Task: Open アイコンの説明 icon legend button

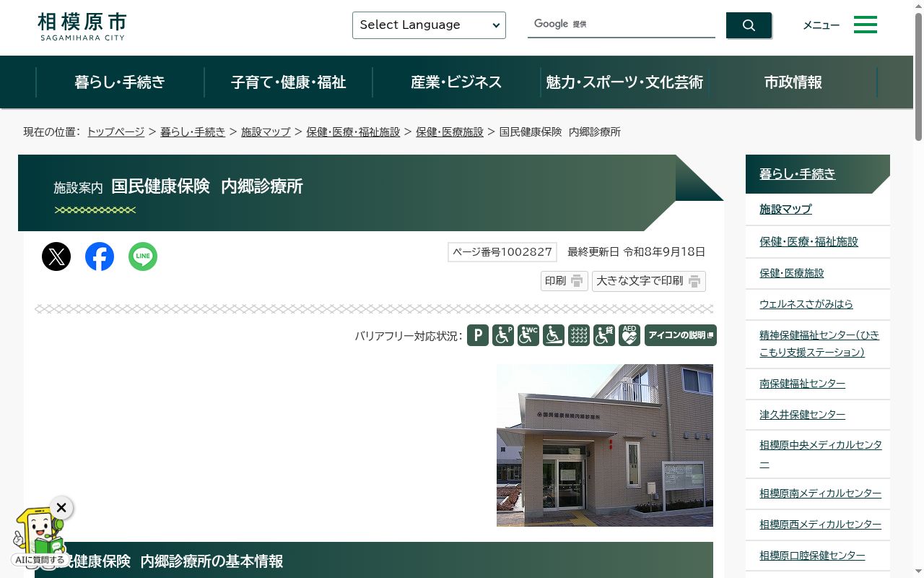Action: click(681, 335)
